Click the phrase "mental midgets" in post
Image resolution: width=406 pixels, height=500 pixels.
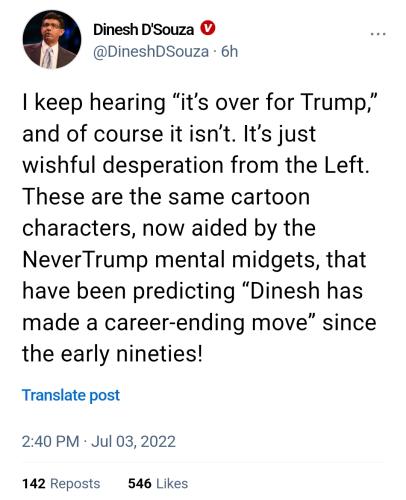pos(235,260)
